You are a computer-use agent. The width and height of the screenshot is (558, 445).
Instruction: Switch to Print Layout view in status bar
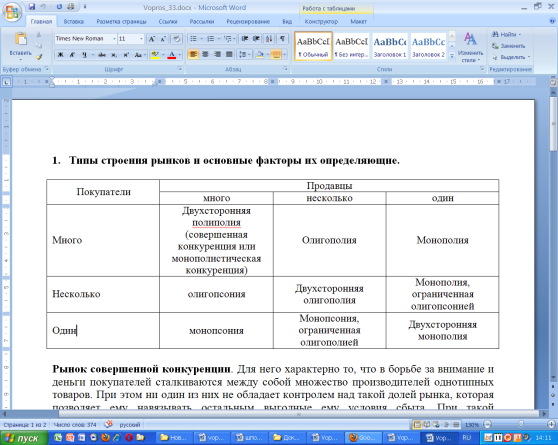click(417, 424)
